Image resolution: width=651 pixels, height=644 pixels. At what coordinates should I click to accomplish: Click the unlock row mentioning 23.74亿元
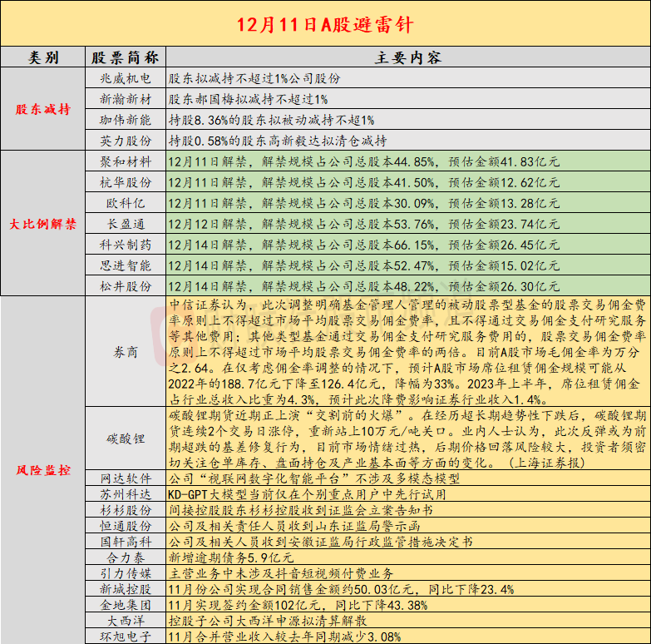[x=408, y=224]
